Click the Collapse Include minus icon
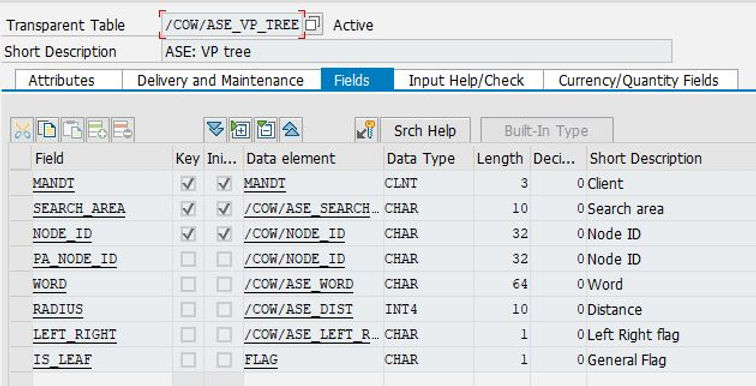Viewport: 756px width, 386px height. [266, 130]
